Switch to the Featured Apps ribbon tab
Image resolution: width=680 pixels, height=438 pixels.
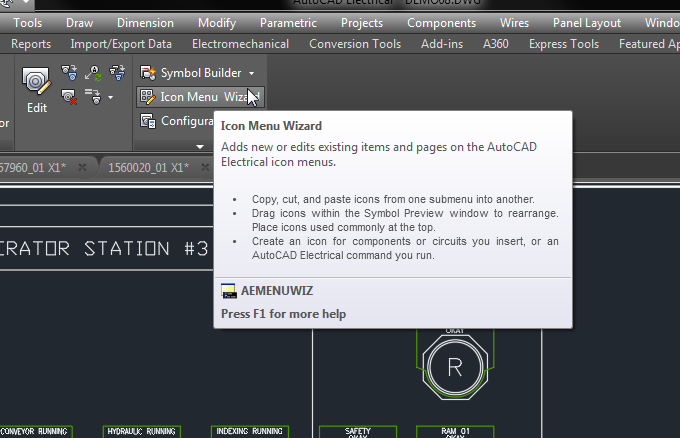pos(649,44)
